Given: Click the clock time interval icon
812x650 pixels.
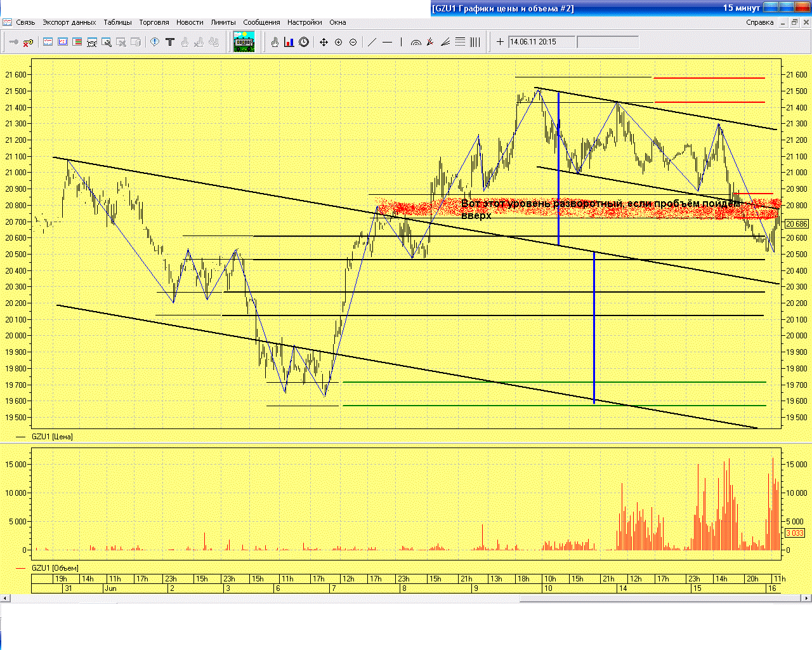Looking at the screenshot, I should point(304,43).
